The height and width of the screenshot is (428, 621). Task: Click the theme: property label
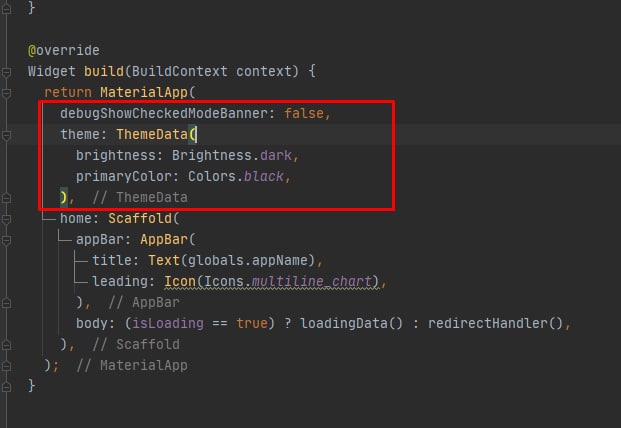(84, 135)
